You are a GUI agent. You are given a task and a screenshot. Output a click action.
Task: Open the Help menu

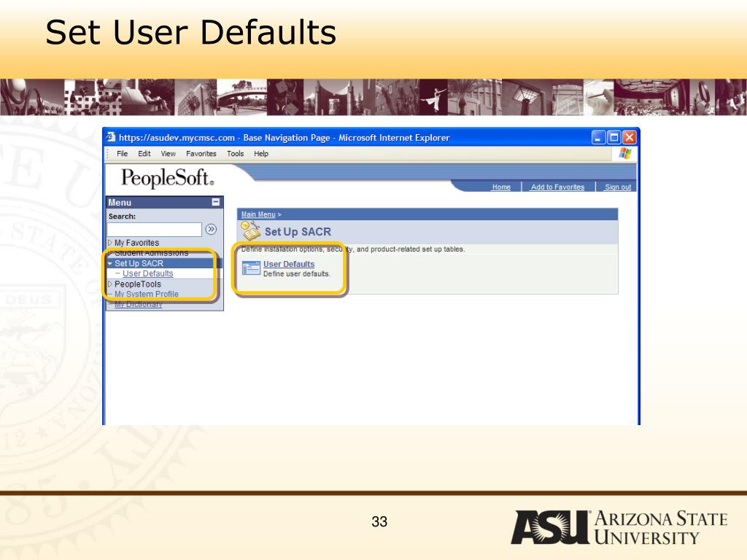tap(261, 153)
